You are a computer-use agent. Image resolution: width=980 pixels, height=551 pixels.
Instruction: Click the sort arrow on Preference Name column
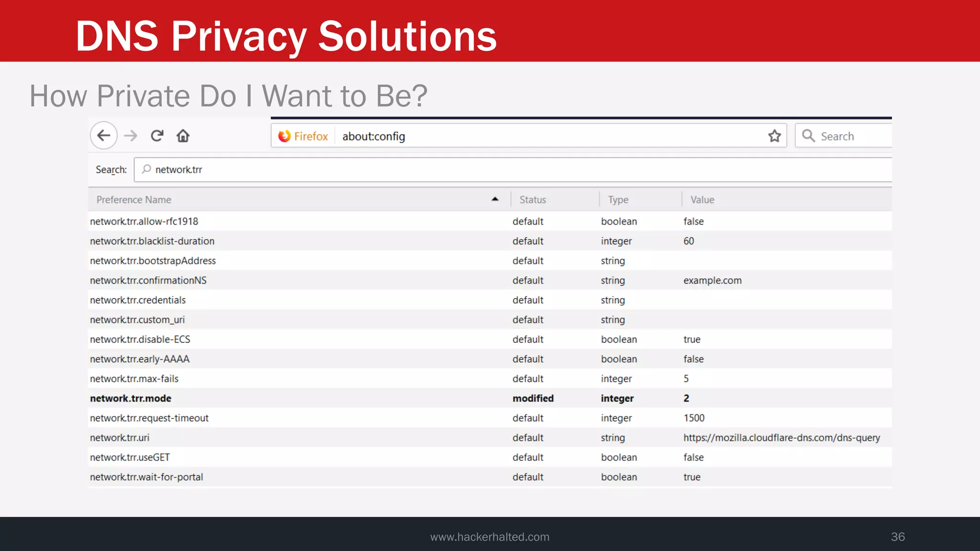coord(495,199)
